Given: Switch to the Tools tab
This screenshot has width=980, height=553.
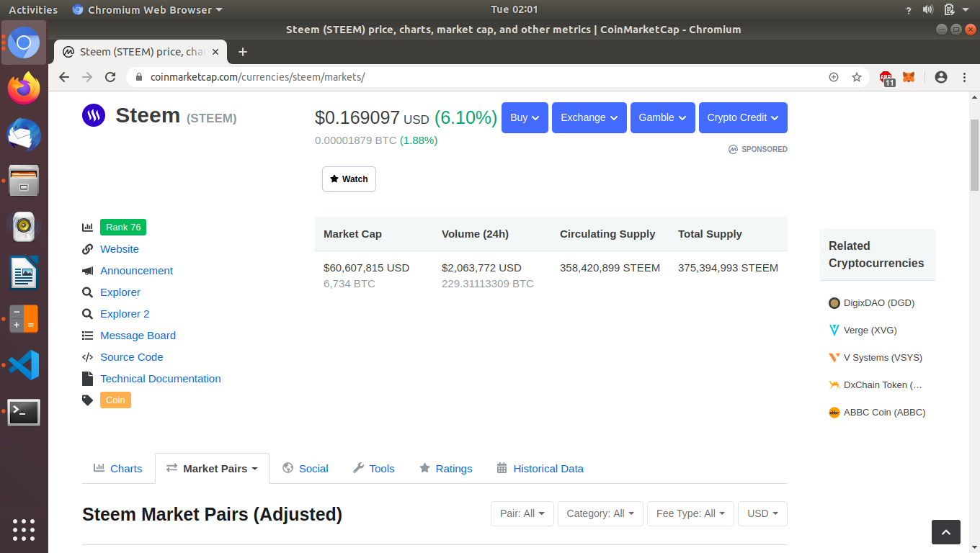Looking at the screenshot, I should point(374,469).
